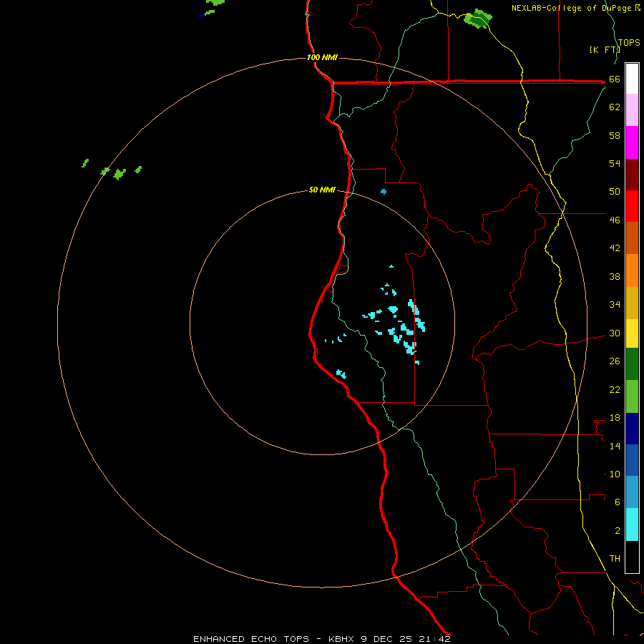Click the medium blue 10 legend swatch
Screen dimensions: 644x644
632,460
